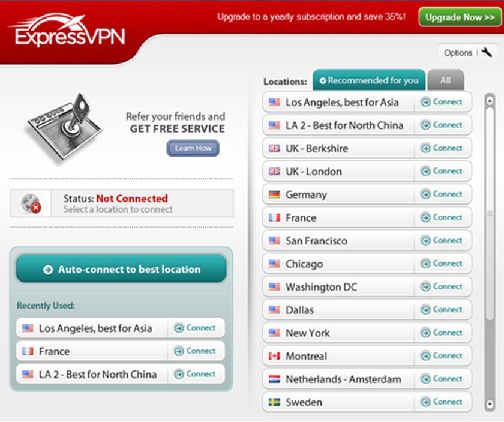Select the Germany location name
This screenshot has width=504, height=422.
306,195
